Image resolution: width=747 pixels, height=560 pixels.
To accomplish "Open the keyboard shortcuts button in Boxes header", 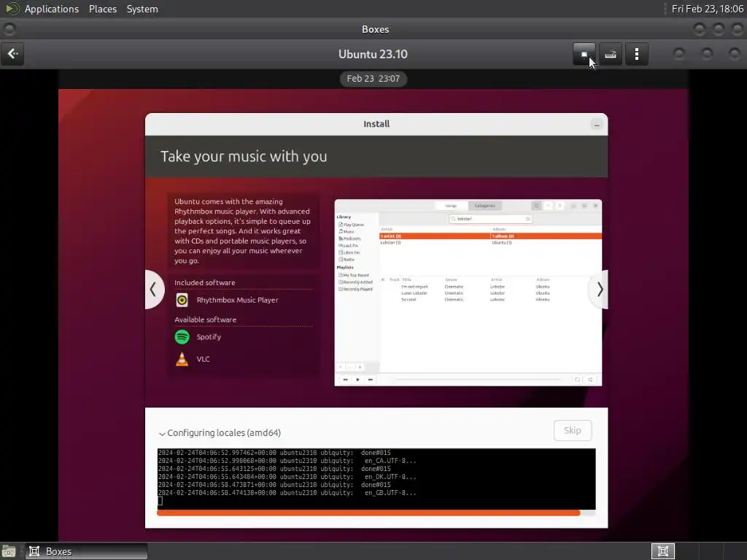I will tap(611, 54).
